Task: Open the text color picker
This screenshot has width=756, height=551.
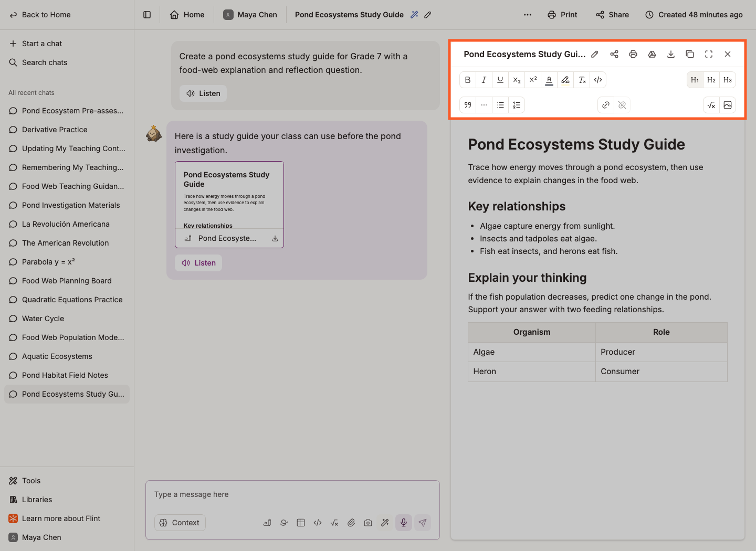Action: pos(549,80)
